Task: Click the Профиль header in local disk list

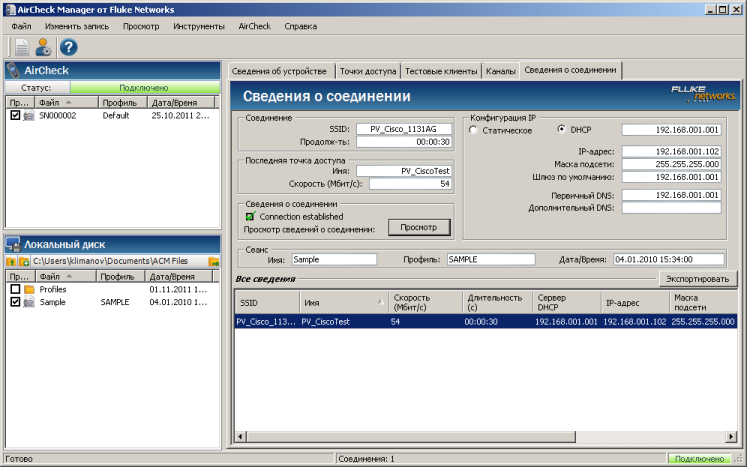Action: coord(120,276)
